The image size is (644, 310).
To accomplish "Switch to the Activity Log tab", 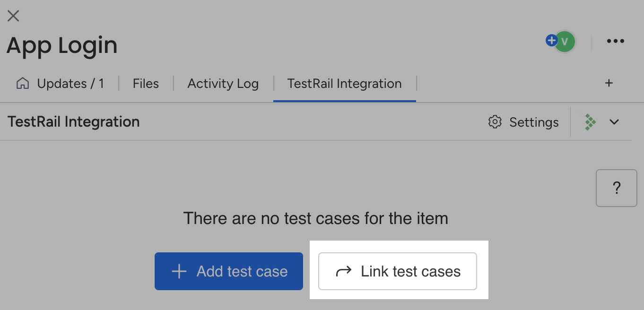I will pyautogui.click(x=223, y=84).
